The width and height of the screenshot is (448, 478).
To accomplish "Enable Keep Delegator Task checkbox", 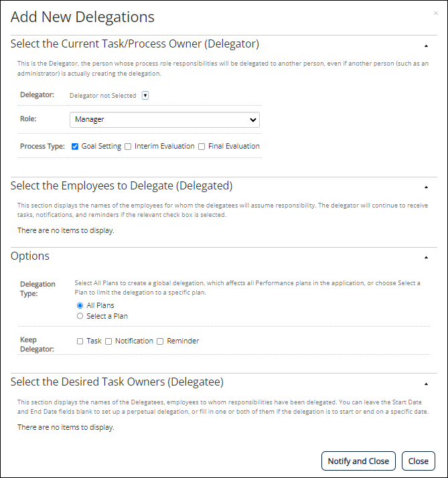I will click(x=80, y=341).
